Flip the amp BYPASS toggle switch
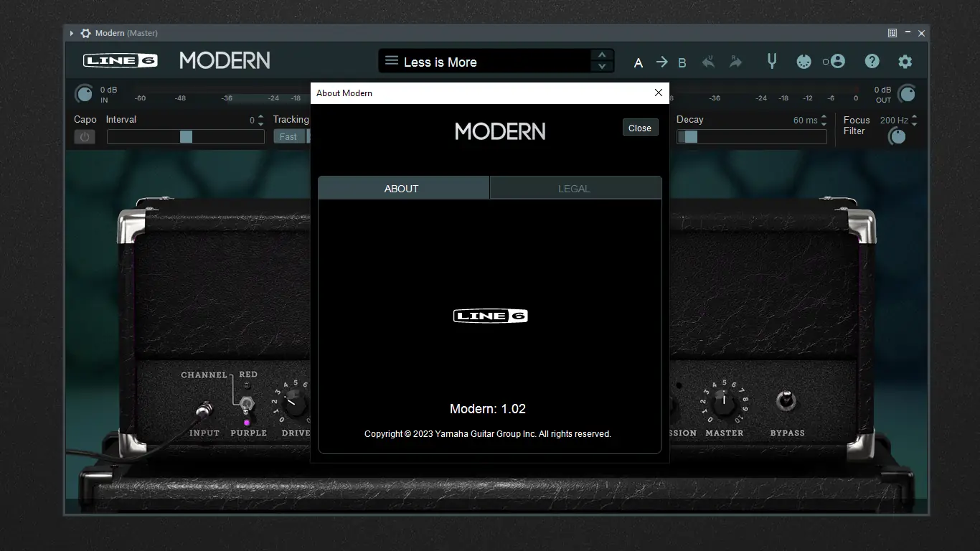The width and height of the screenshot is (980, 551). coord(786,400)
